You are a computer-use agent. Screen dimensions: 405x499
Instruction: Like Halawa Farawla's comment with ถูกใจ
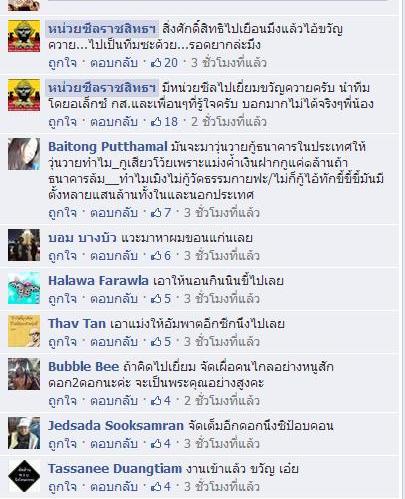62,299
